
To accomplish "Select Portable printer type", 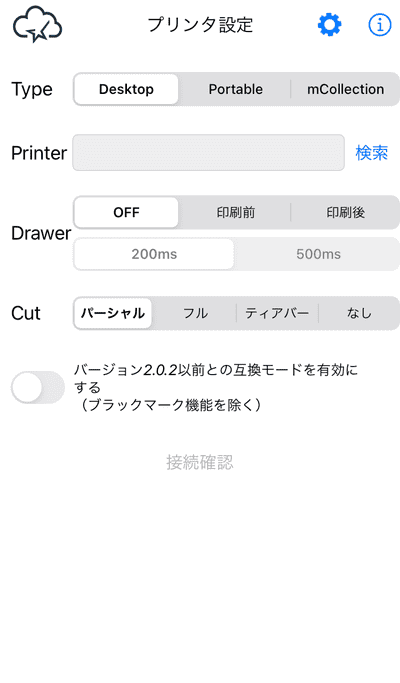I will coord(235,89).
